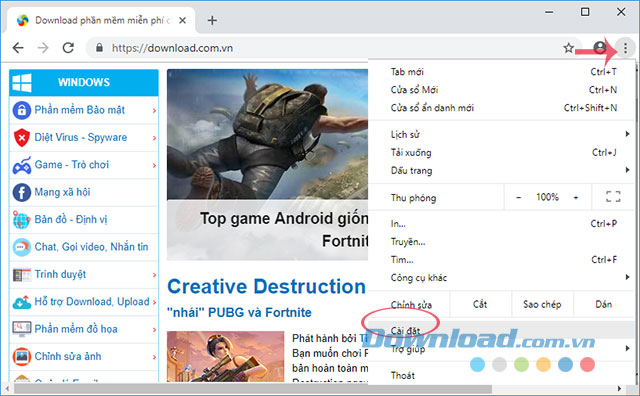Open a new tab with plus button
The height and width of the screenshot is (396, 640).
point(212,20)
